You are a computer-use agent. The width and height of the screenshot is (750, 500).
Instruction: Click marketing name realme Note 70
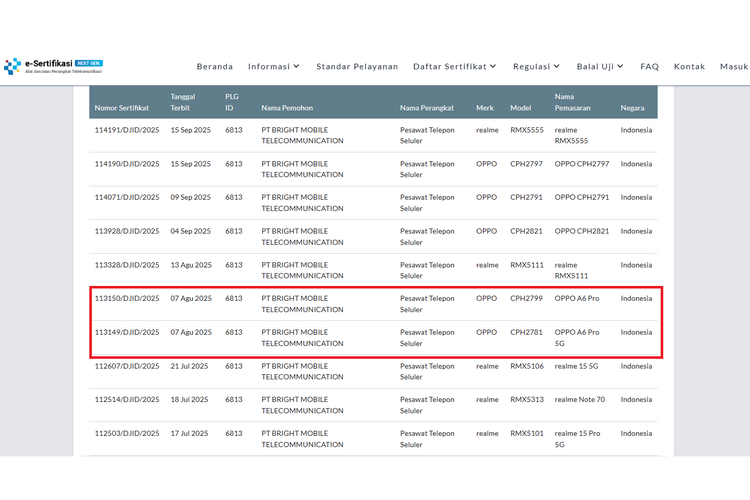tap(580, 400)
